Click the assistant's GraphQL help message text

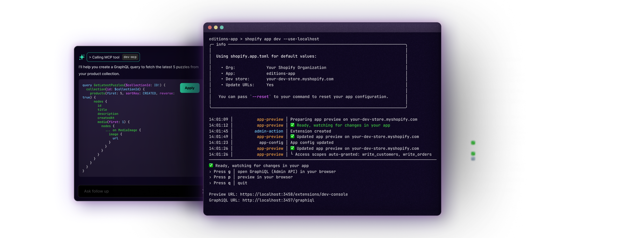[x=139, y=70]
